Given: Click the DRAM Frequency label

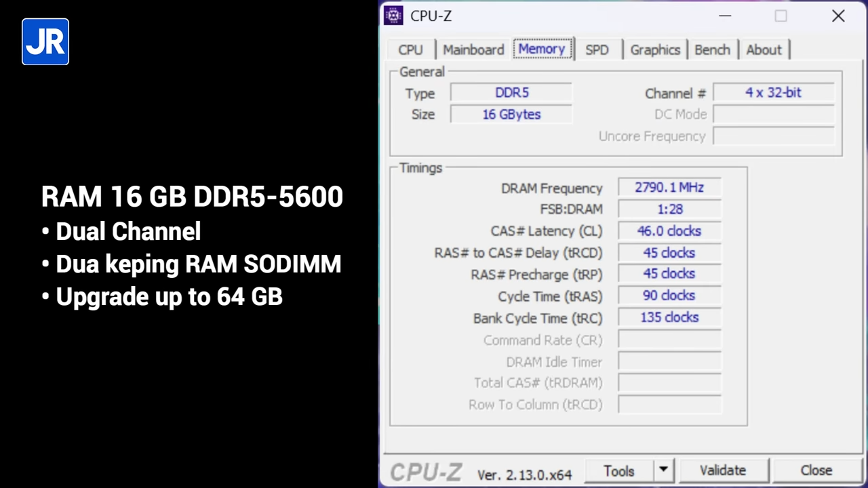Looking at the screenshot, I should tap(551, 188).
